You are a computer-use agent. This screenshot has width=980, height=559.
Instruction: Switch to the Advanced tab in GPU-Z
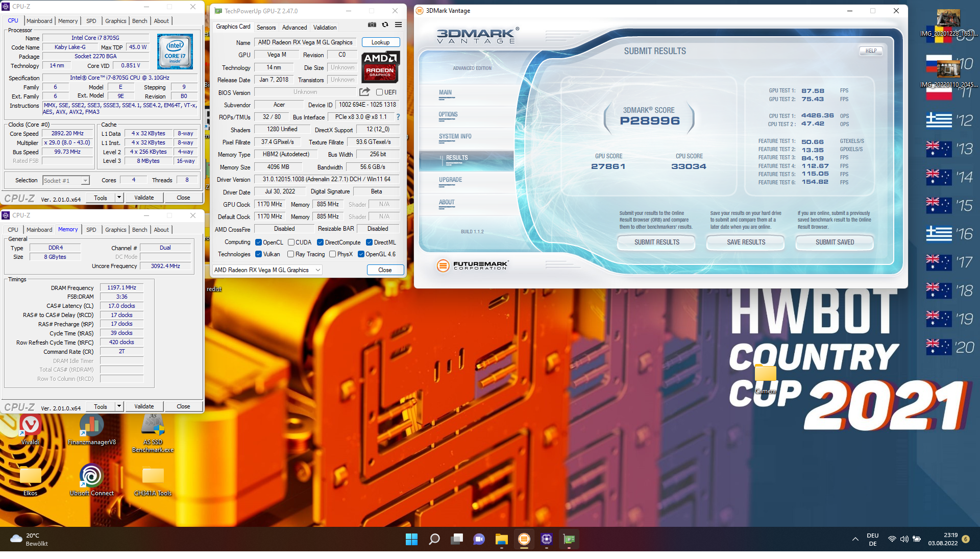pyautogui.click(x=295, y=28)
